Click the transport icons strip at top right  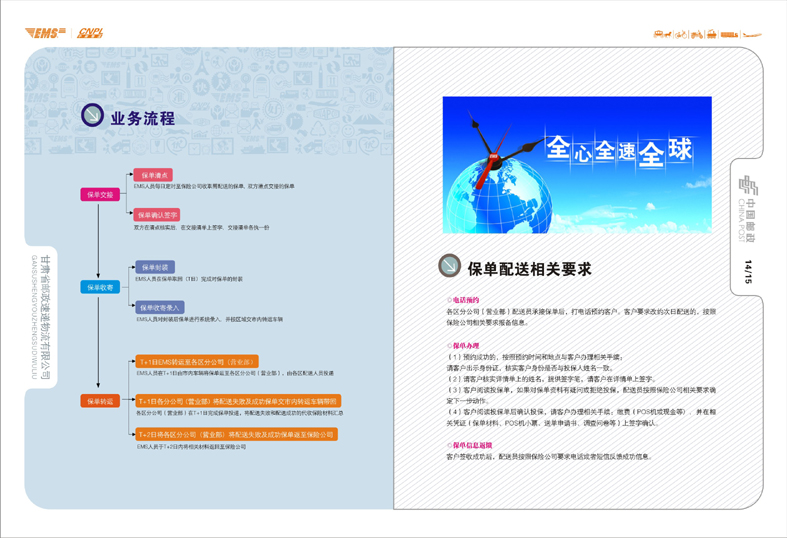pos(707,34)
